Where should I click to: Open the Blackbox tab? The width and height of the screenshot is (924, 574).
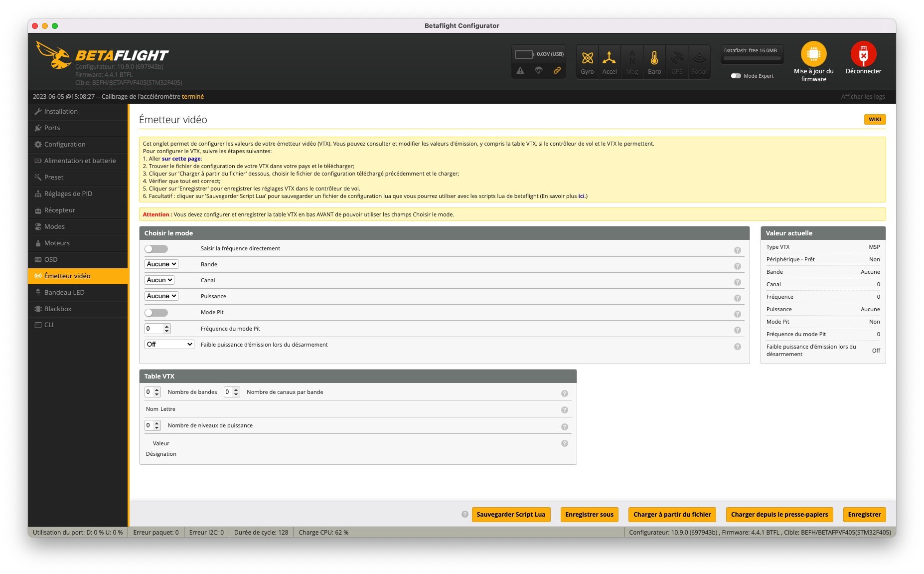[78, 309]
